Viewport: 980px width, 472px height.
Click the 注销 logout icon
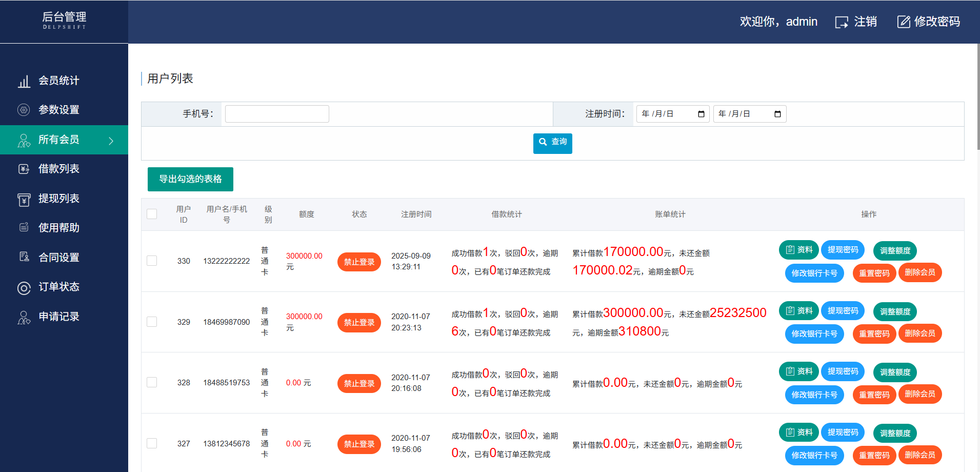tap(842, 22)
